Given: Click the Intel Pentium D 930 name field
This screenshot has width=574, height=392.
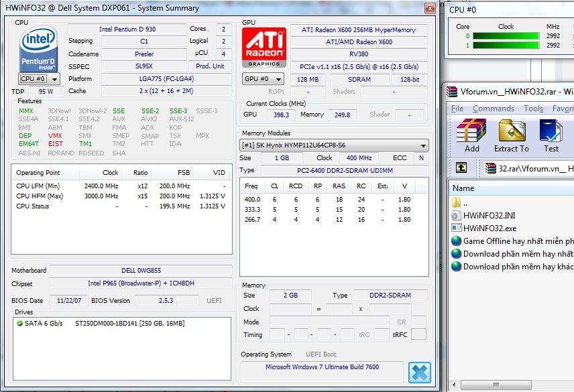Looking at the screenshot, I should [127, 29].
